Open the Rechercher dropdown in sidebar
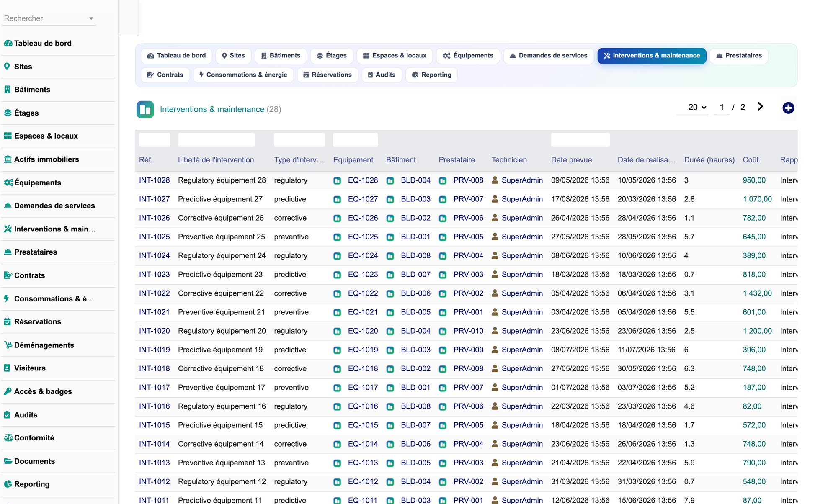The image size is (815, 504). coord(49,18)
